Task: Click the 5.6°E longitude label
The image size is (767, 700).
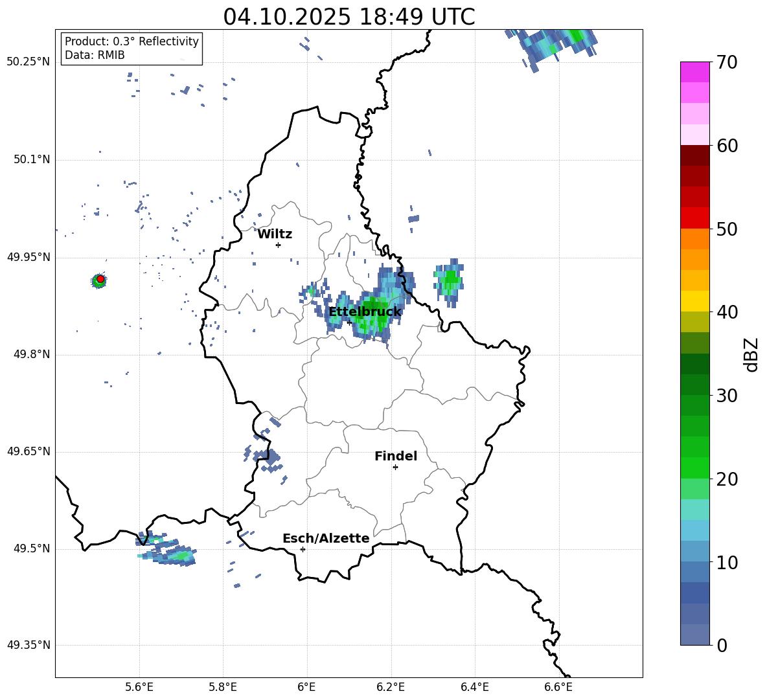Action: [x=139, y=687]
